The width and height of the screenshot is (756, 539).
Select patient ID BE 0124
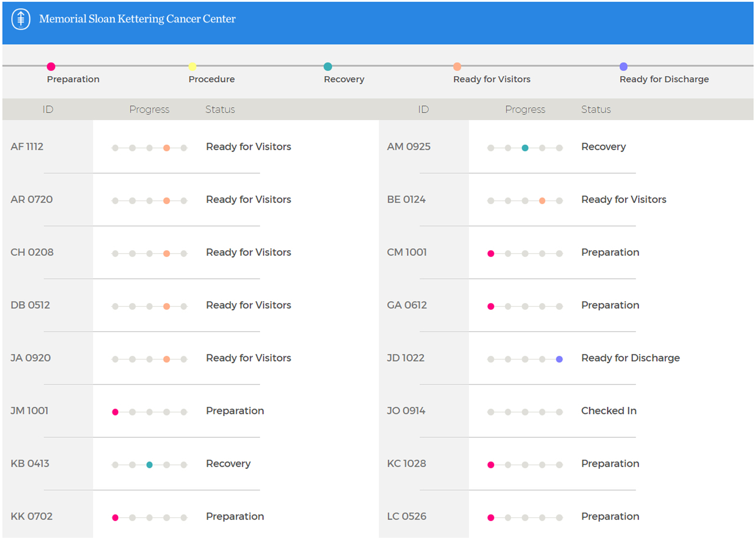tap(406, 199)
